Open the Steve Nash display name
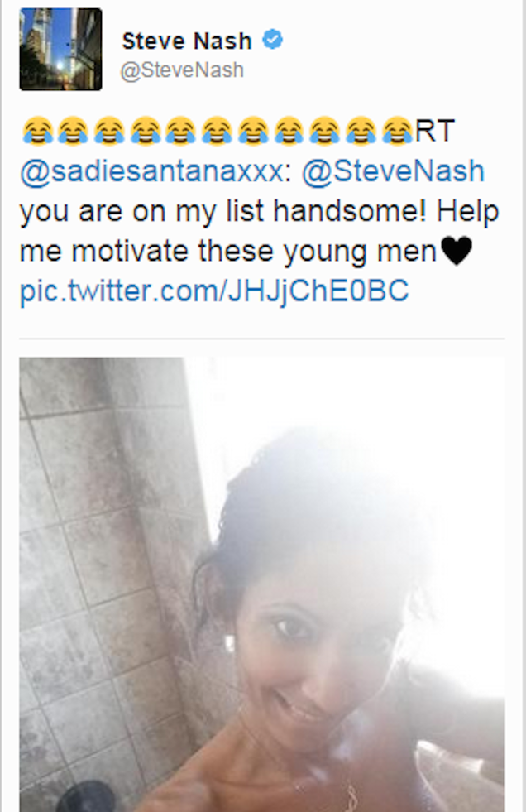The height and width of the screenshot is (812, 526). [x=187, y=41]
